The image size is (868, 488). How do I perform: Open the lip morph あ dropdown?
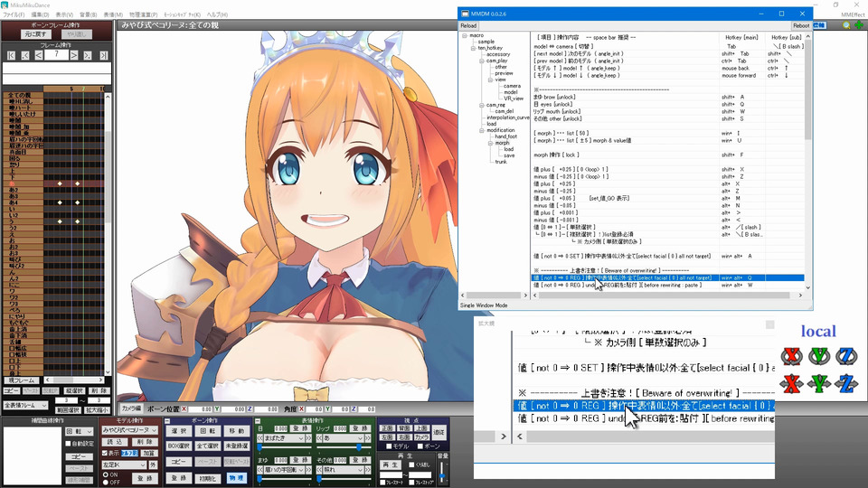click(x=344, y=438)
